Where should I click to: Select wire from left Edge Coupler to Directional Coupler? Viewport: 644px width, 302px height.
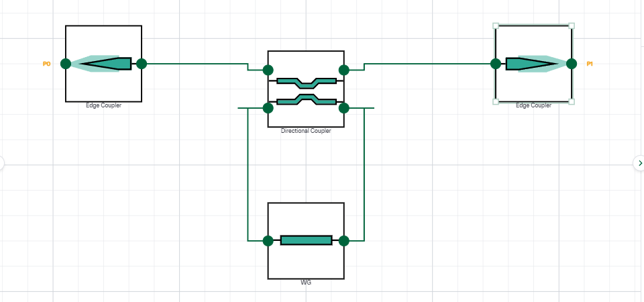pyautogui.click(x=197, y=64)
